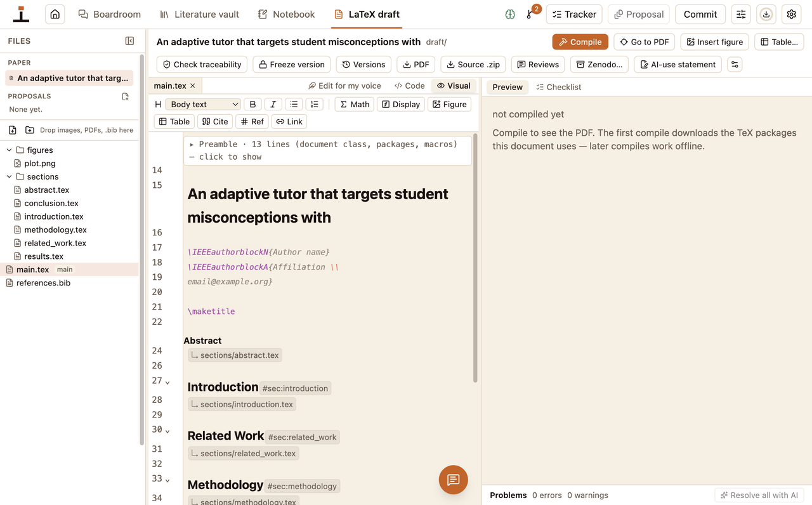Screen dimensions: 812x505
Task: Click the Freeze version button
Action: click(291, 64)
